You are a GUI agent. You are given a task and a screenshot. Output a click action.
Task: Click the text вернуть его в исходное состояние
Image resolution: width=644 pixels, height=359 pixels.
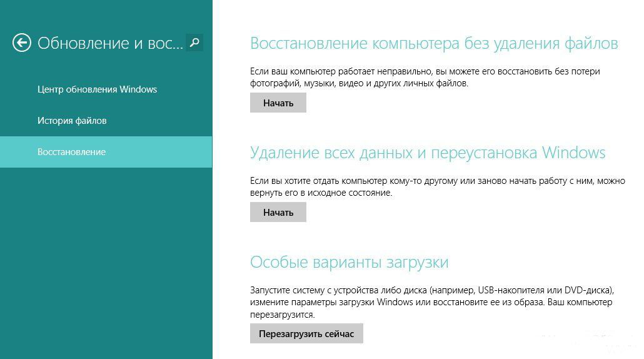321,193
